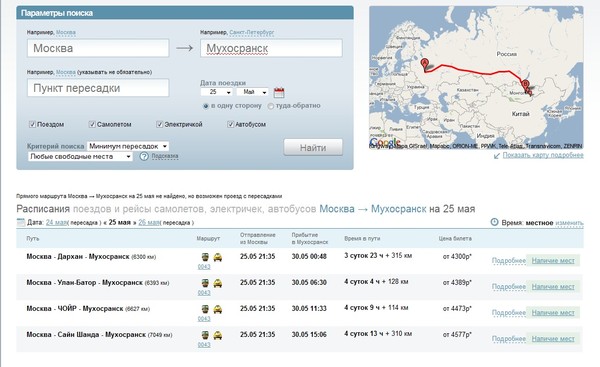Open Наличие мест for Дархан route

[553, 261]
